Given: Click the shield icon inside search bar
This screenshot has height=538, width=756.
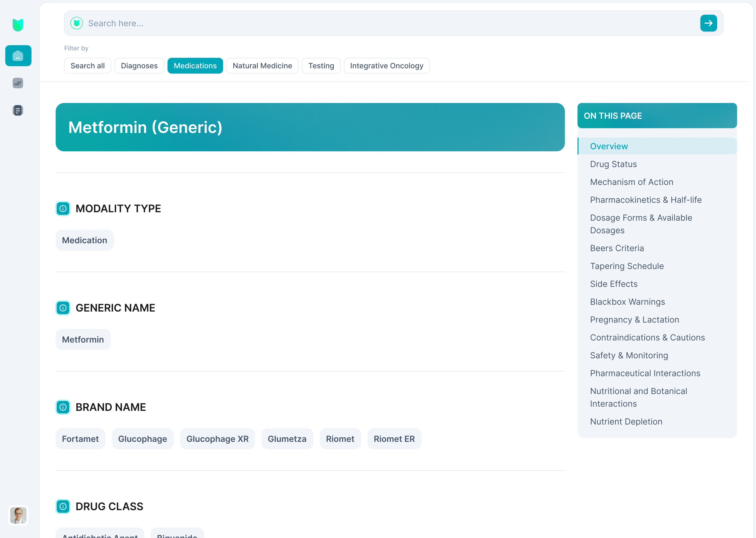Looking at the screenshot, I should pyautogui.click(x=76, y=23).
